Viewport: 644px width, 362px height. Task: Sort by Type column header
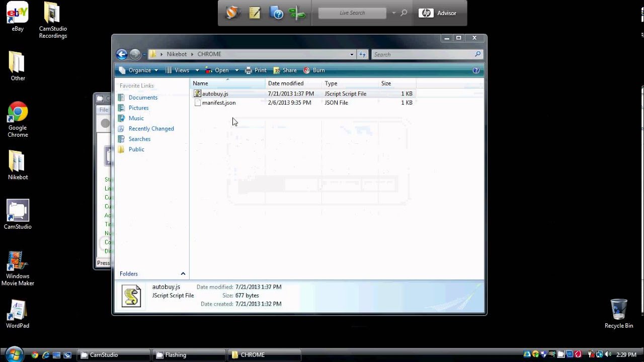[x=350, y=83]
